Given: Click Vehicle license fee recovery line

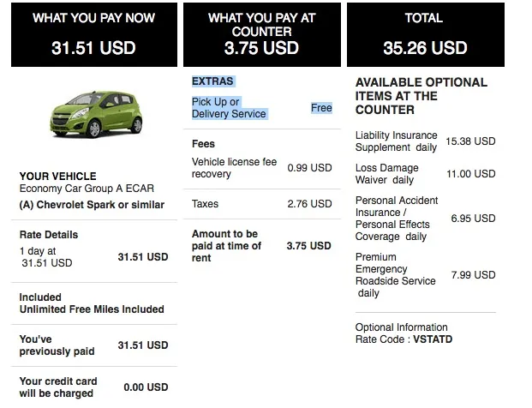Looking at the screenshot, I should tap(261, 168).
